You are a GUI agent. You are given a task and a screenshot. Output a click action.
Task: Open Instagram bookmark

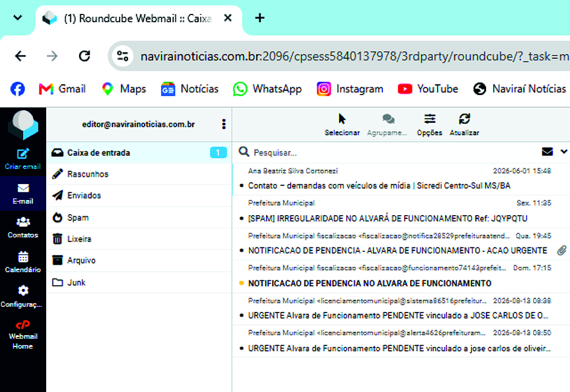point(350,89)
